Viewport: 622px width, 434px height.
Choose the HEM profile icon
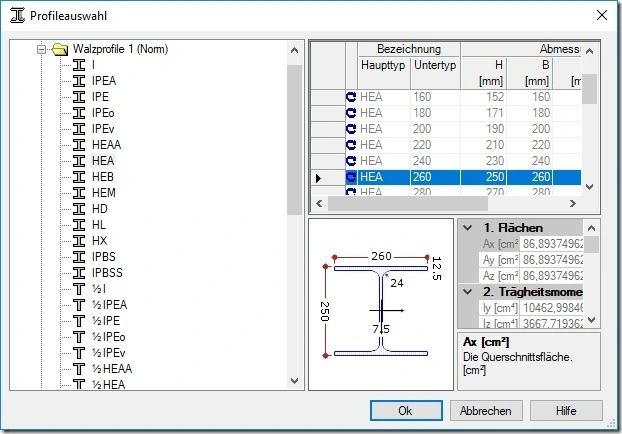[79, 193]
